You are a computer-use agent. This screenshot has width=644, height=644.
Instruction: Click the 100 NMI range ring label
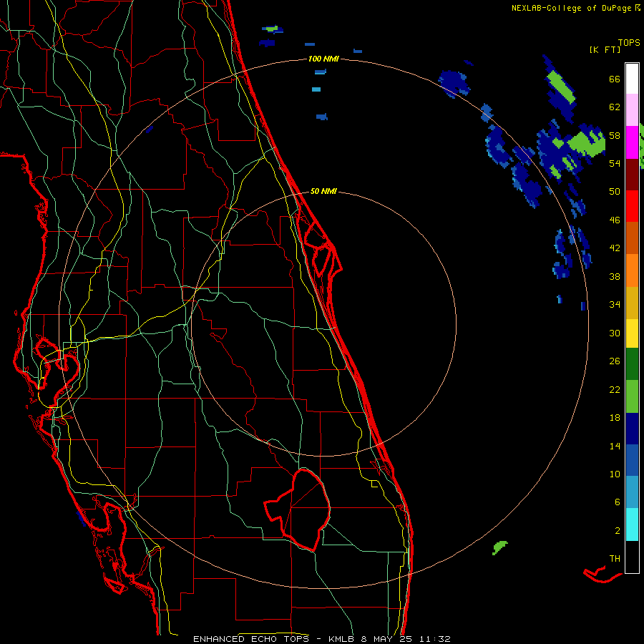[x=323, y=59]
